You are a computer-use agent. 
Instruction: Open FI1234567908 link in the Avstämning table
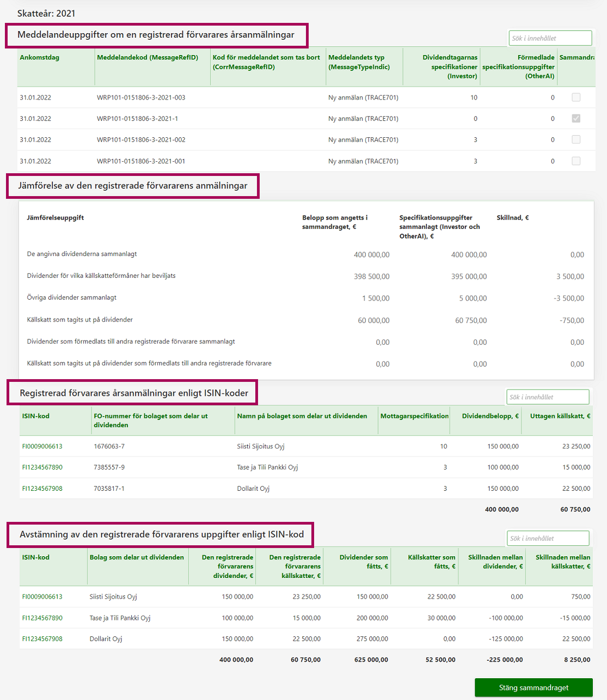coord(42,639)
